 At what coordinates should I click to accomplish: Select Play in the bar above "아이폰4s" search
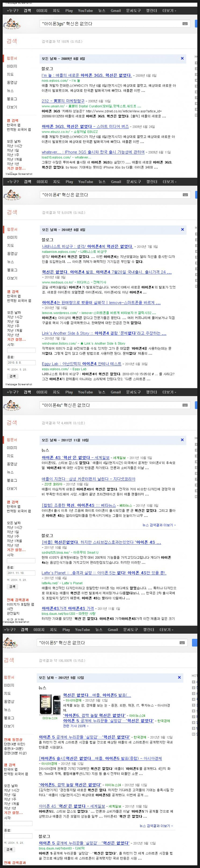(69, 392)
